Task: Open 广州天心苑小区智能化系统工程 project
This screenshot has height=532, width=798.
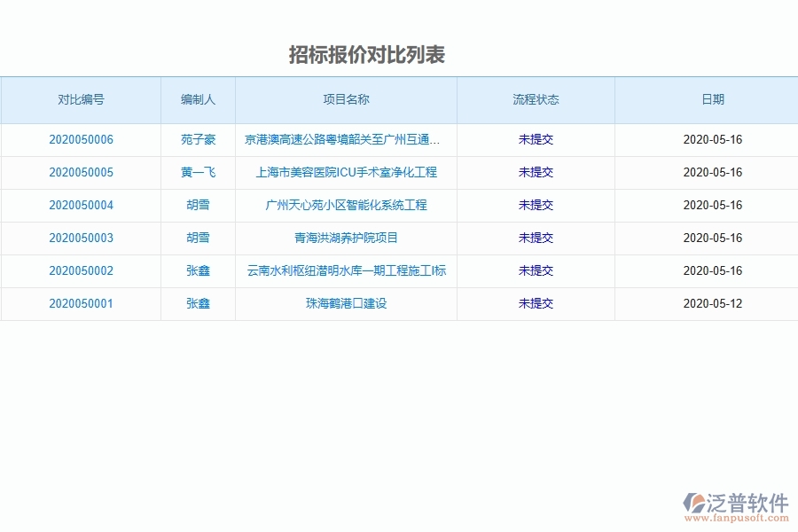Action: (x=345, y=205)
